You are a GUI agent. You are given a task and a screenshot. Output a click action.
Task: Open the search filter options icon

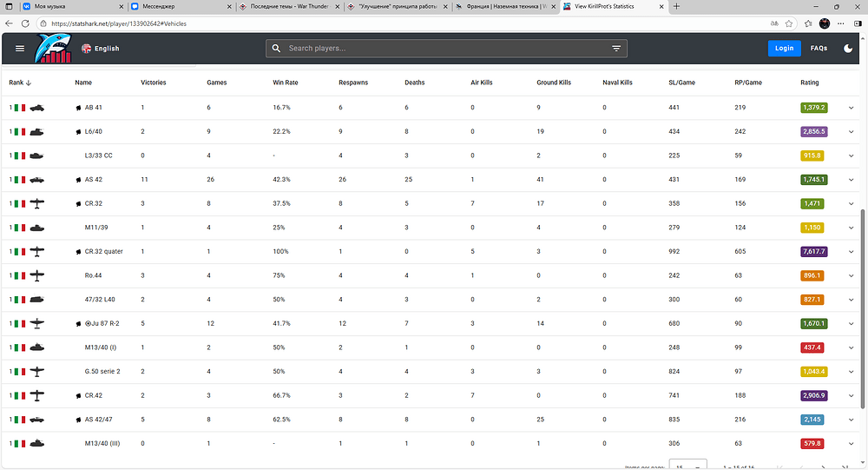(616, 49)
